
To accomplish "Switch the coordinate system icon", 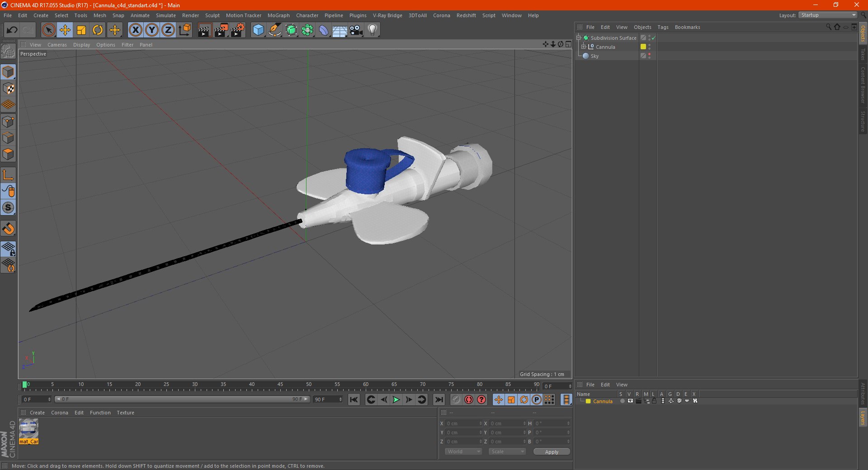I will click(185, 30).
